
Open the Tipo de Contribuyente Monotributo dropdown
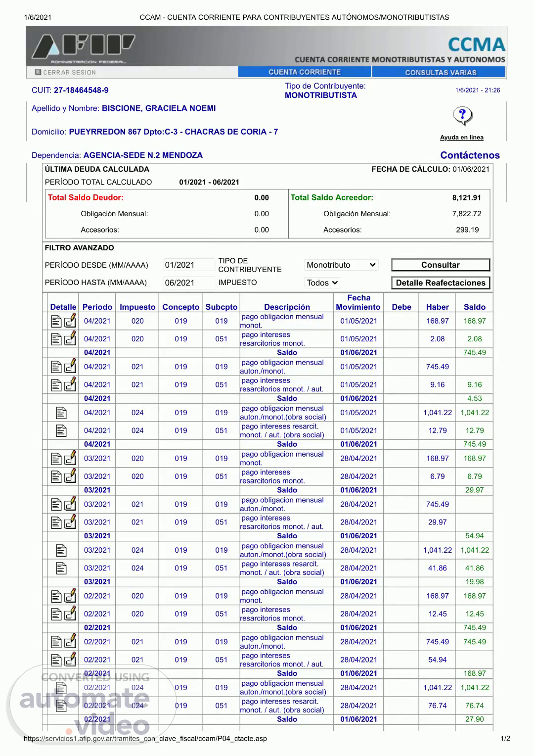click(341, 265)
